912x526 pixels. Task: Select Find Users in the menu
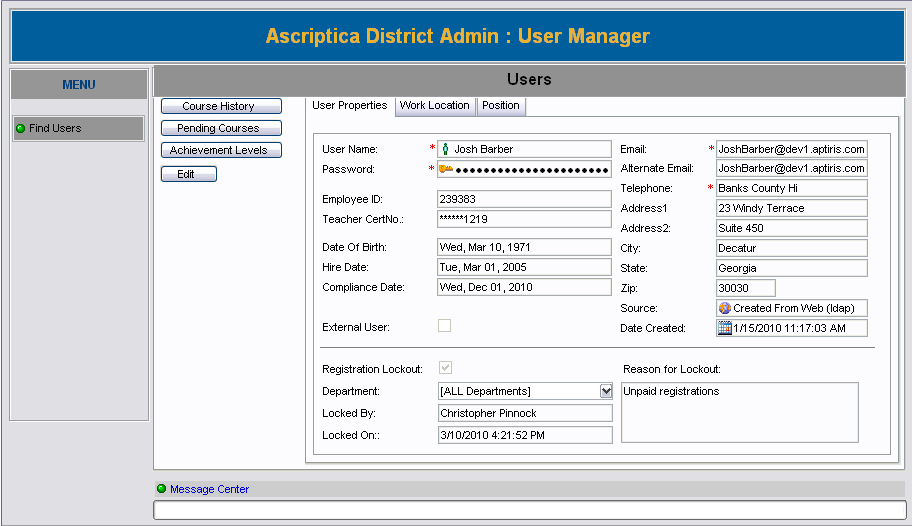pyautogui.click(x=56, y=128)
